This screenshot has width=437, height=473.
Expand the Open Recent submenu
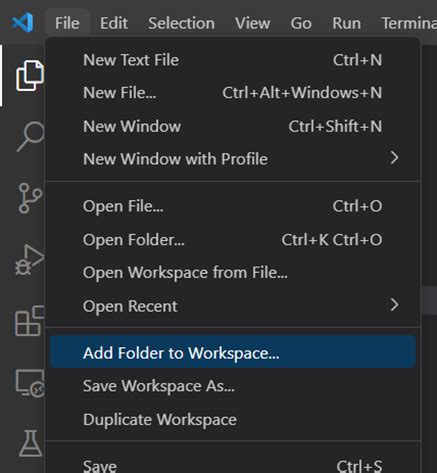[x=233, y=306]
